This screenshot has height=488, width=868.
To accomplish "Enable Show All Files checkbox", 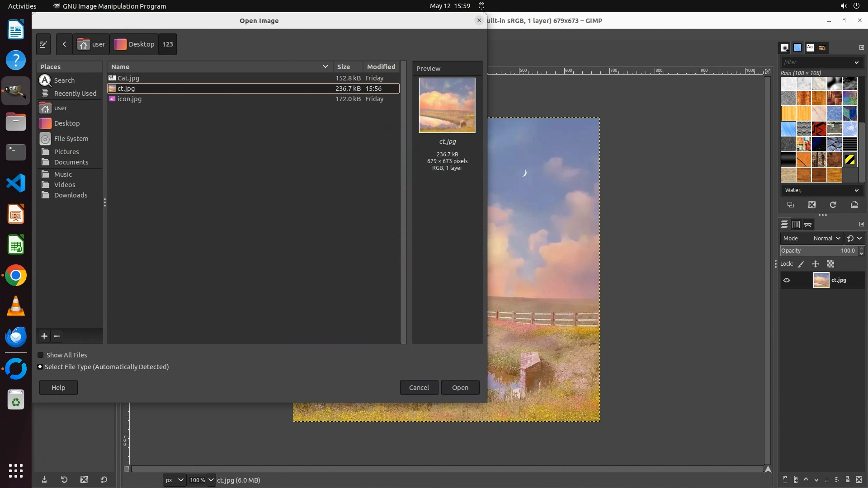I will (x=41, y=355).
